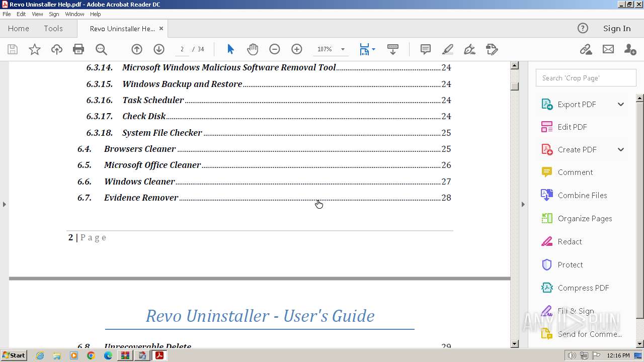Click the document scrollbar up arrow

point(514,65)
